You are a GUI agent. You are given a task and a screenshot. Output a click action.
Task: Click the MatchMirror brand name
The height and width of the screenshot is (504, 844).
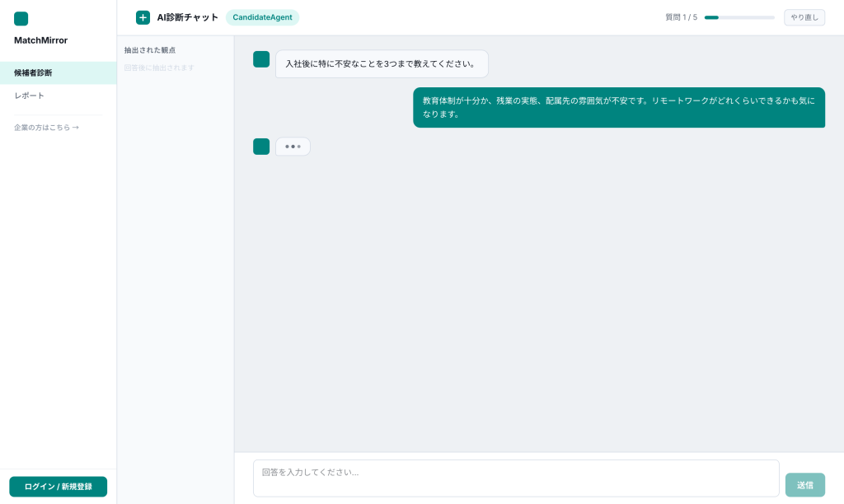(x=41, y=40)
